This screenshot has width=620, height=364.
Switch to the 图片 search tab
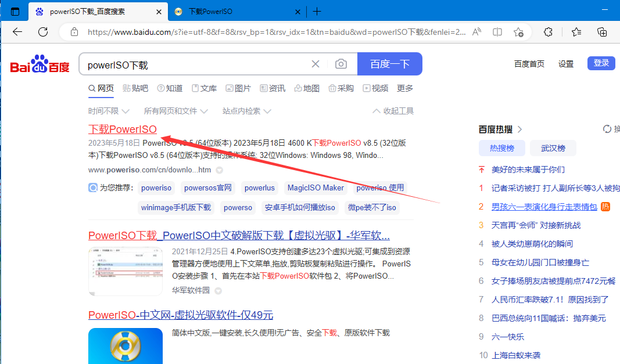(x=238, y=88)
